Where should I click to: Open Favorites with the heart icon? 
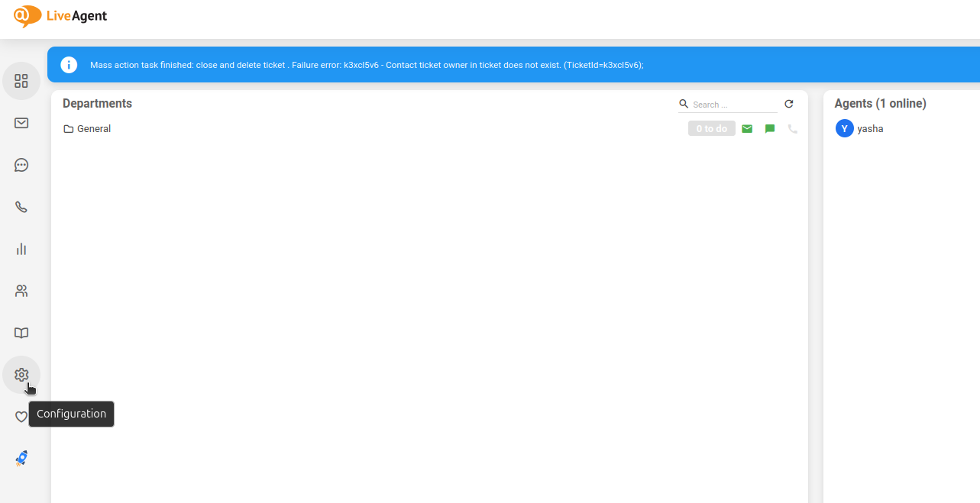tap(21, 417)
